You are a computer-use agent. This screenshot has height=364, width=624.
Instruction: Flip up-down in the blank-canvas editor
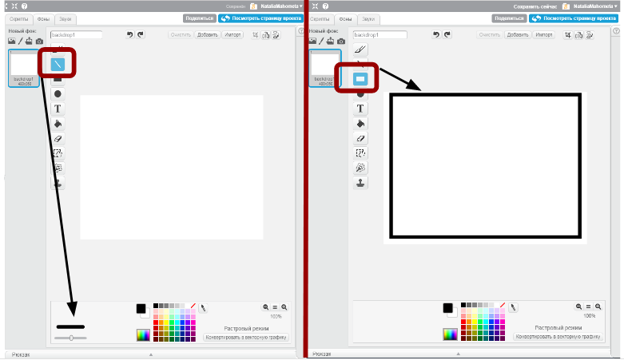[x=276, y=35]
